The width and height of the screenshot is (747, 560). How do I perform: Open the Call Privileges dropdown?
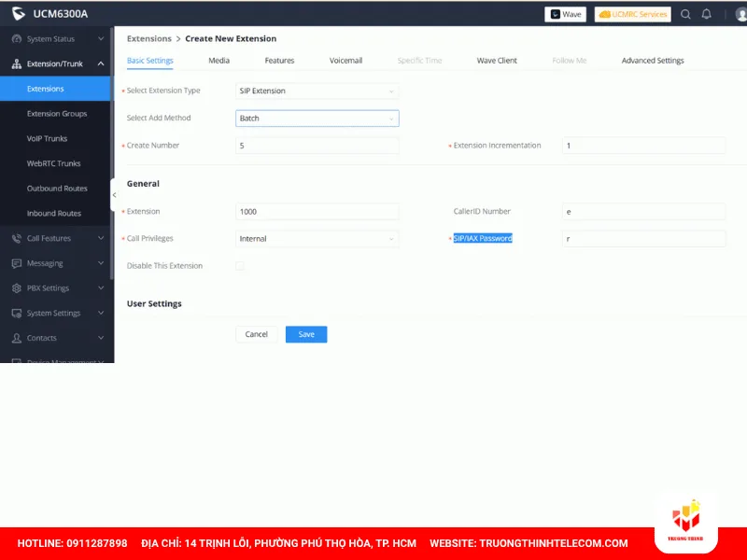tap(317, 239)
